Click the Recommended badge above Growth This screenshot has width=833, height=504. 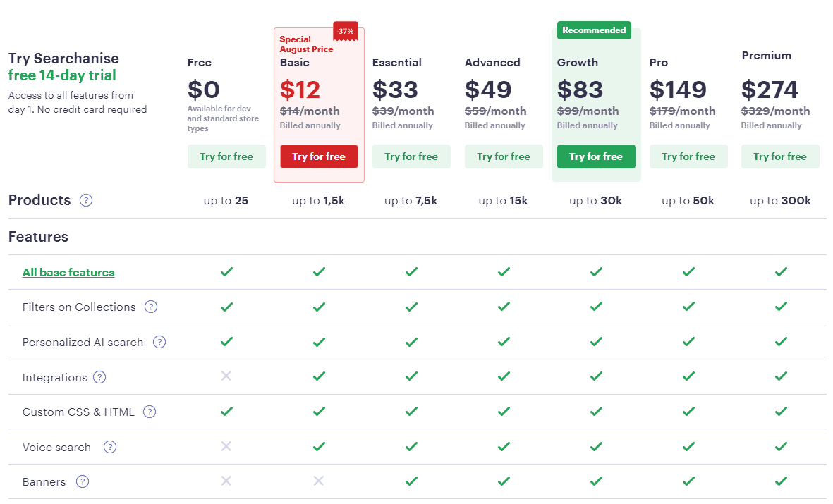point(594,30)
